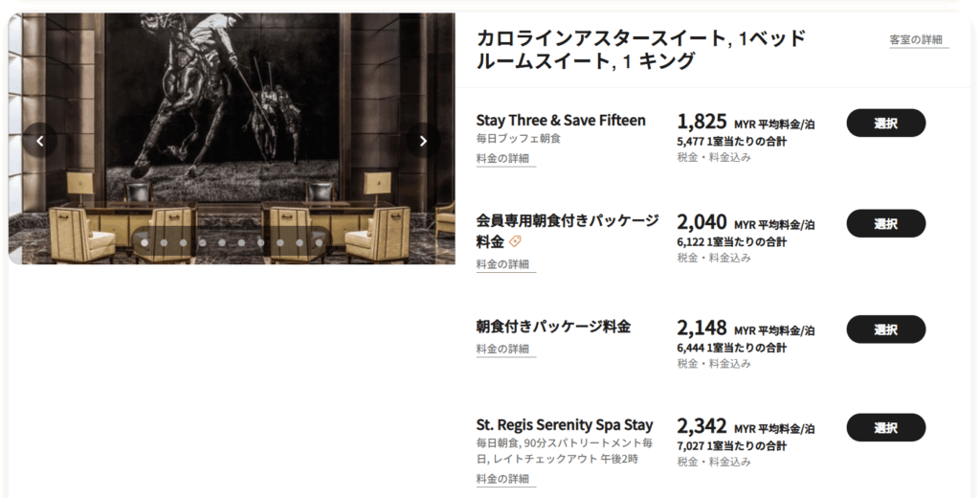Open 料金の詳細 under 会員専用朝食付きパッケージ

point(502,264)
